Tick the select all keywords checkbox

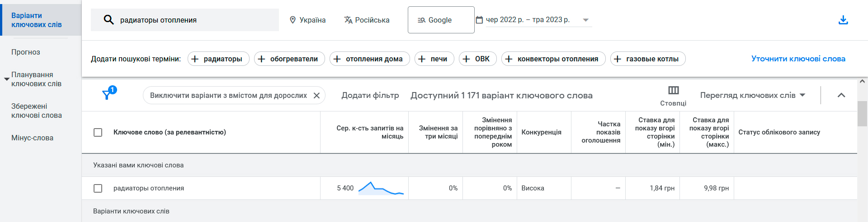(x=98, y=132)
